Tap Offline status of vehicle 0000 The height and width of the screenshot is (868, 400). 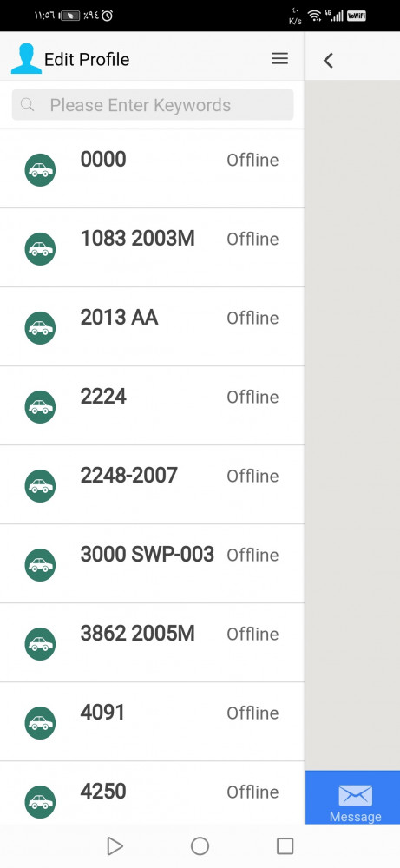(x=252, y=160)
